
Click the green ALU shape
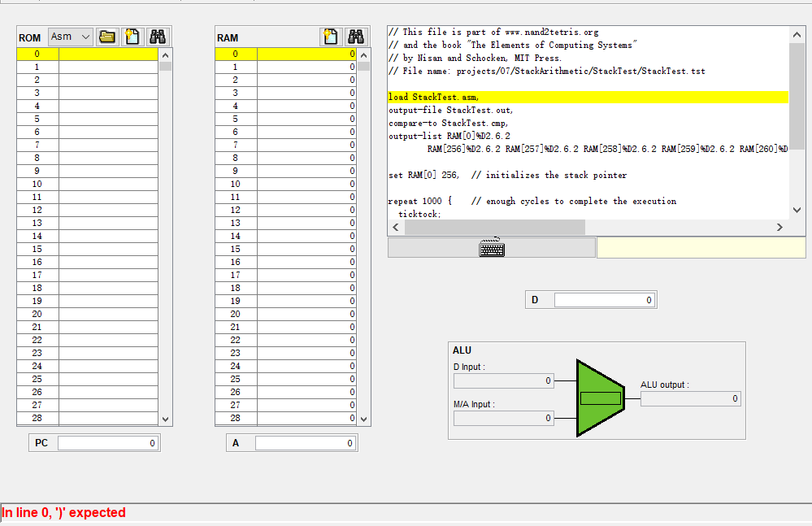[600, 398]
